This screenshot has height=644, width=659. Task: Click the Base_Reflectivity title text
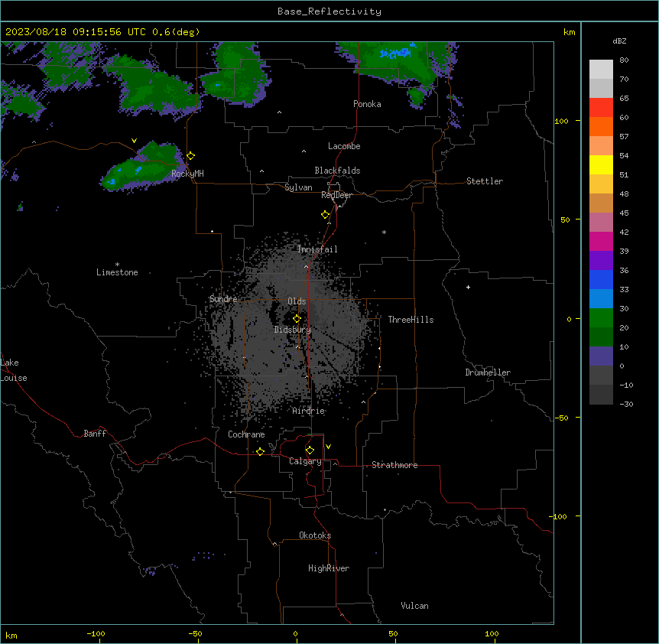(x=329, y=11)
